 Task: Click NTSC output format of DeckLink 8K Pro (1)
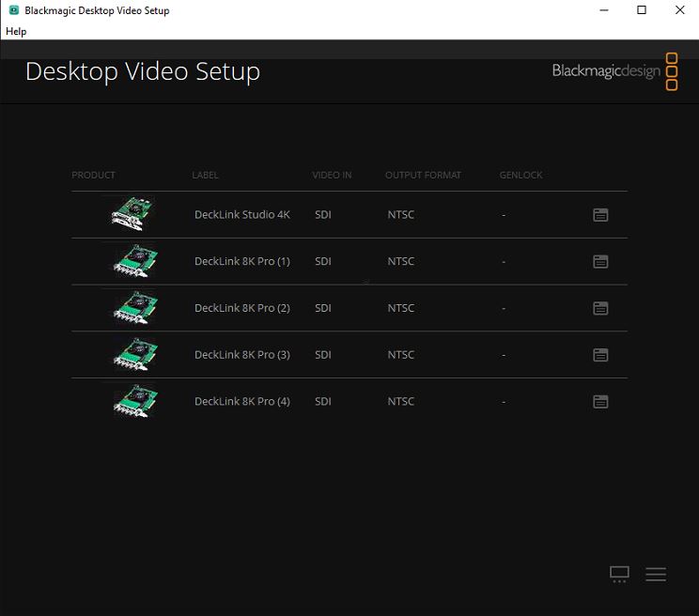click(401, 261)
